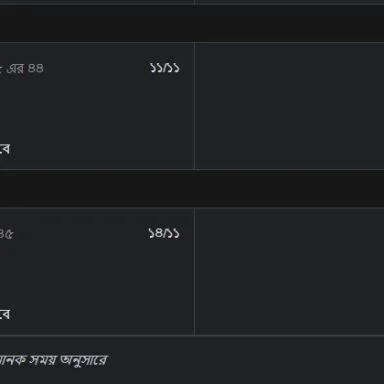Click the 'বে' text in the ১৪/১১ card

(x=5, y=314)
